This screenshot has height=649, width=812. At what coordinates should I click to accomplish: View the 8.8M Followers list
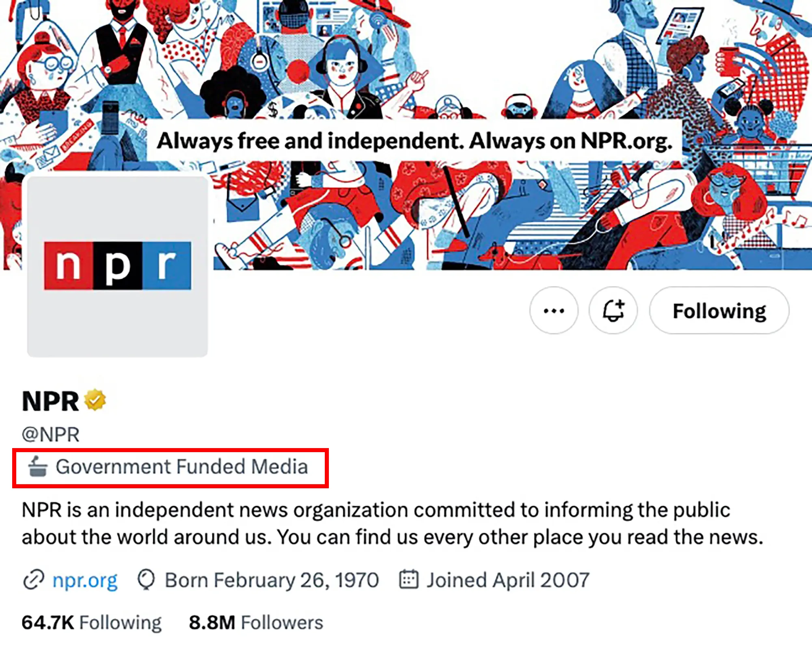(256, 623)
